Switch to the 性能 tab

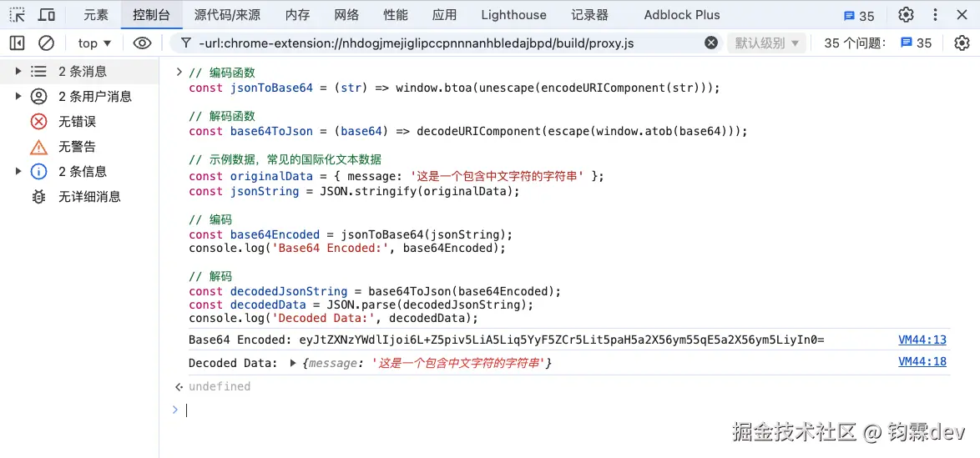[395, 15]
